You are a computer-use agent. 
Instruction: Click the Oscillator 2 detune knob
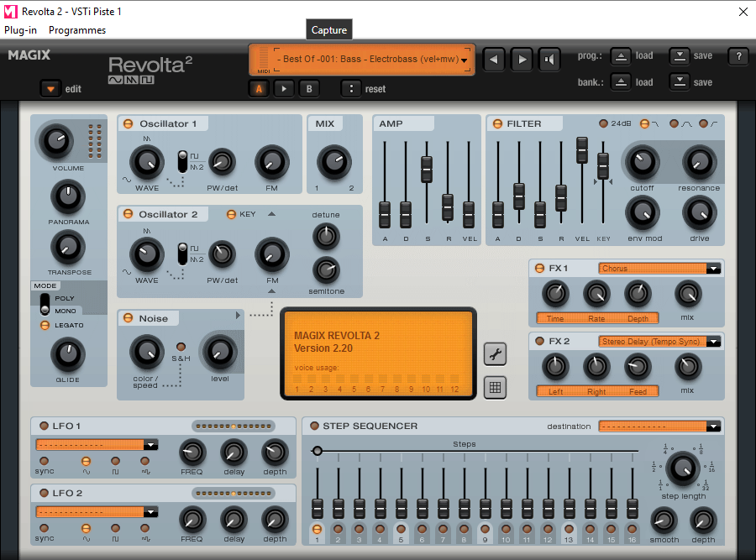click(327, 236)
